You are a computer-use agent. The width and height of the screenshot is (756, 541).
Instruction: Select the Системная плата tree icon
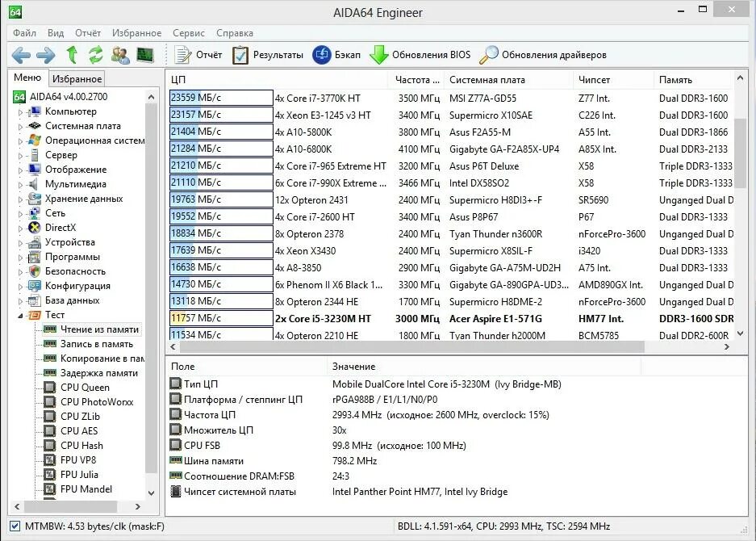pyautogui.click(x=34, y=126)
